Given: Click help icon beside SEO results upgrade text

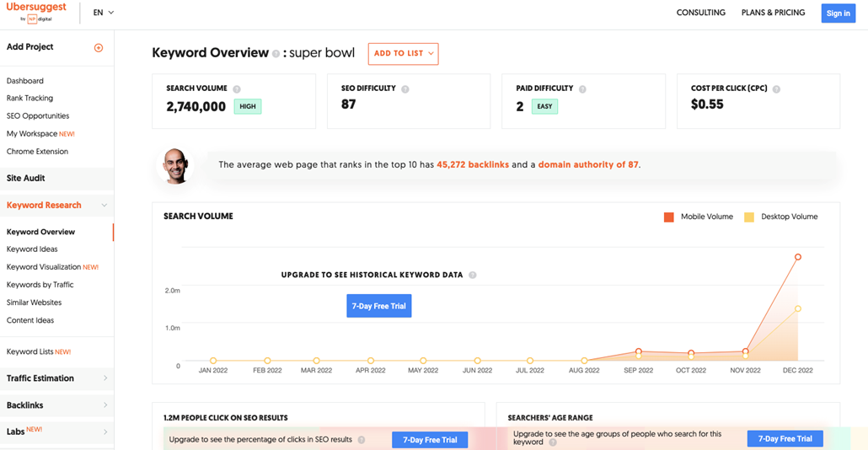Looking at the screenshot, I should (362, 440).
